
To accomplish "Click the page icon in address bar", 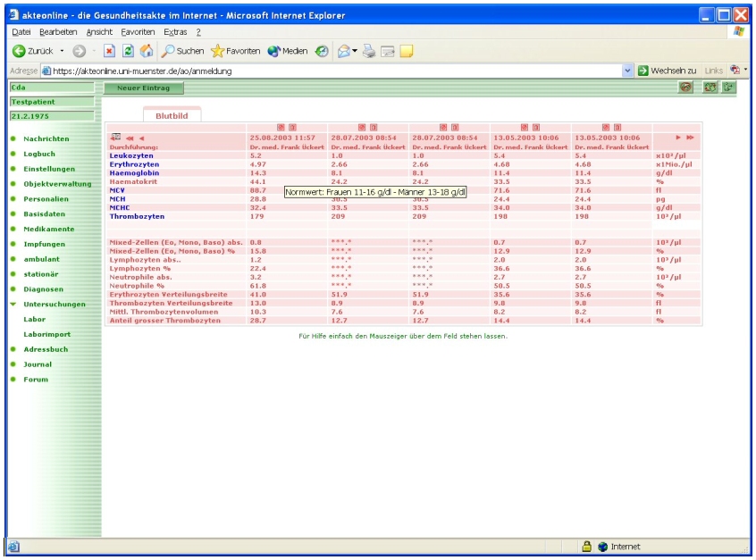I will (x=46, y=71).
